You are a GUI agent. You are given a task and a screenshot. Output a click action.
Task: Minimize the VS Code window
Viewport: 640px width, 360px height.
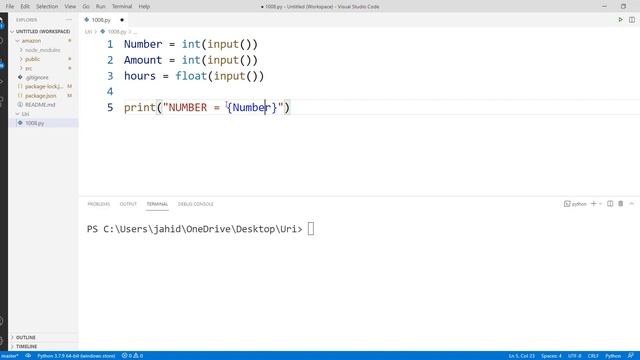(x=604, y=7)
